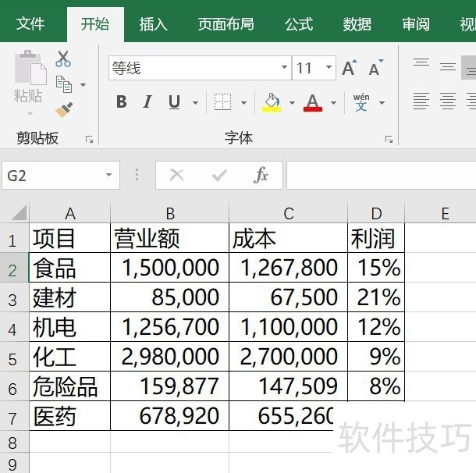Open the font size dropdown
This screenshot has height=473, width=476.
coord(329,67)
